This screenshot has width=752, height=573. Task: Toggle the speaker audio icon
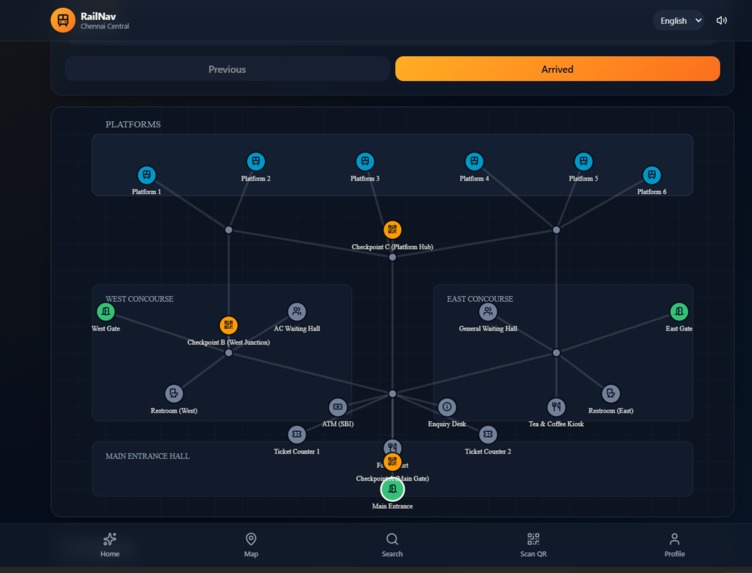(721, 21)
